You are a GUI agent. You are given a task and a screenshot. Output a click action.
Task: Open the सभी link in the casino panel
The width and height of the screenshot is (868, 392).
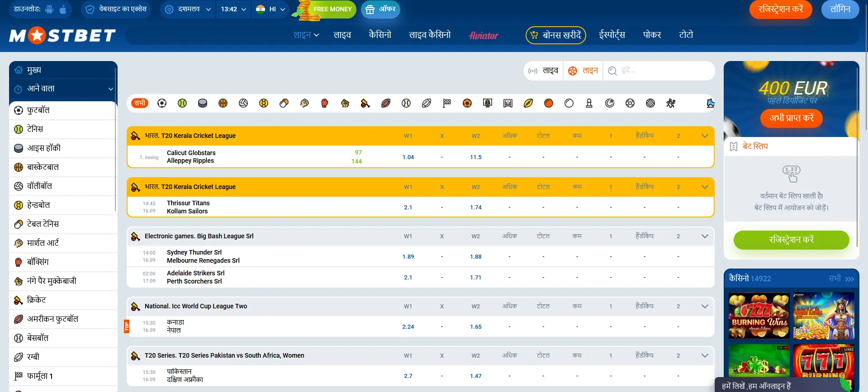[x=841, y=279]
